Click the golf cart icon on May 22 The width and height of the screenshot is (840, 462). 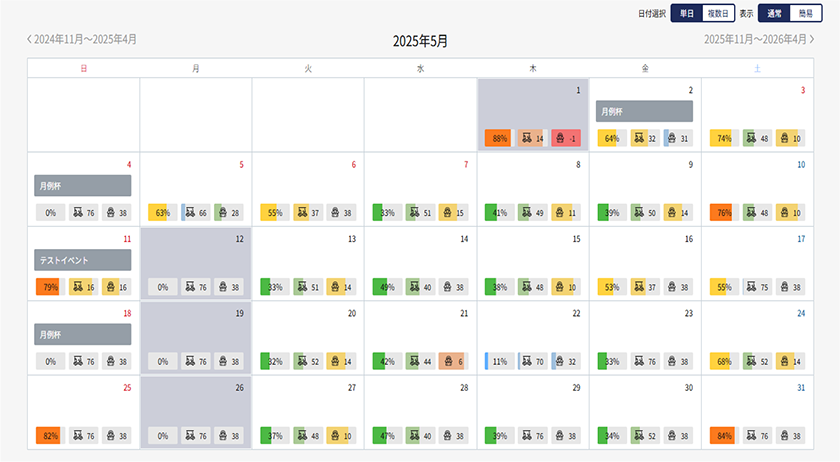tap(526, 361)
